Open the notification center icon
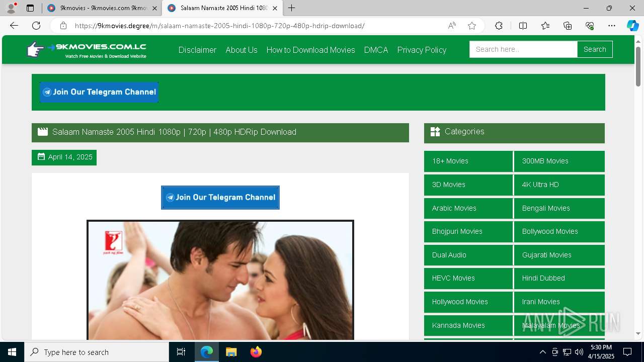This screenshot has width=644, height=362. tap(627, 352)
